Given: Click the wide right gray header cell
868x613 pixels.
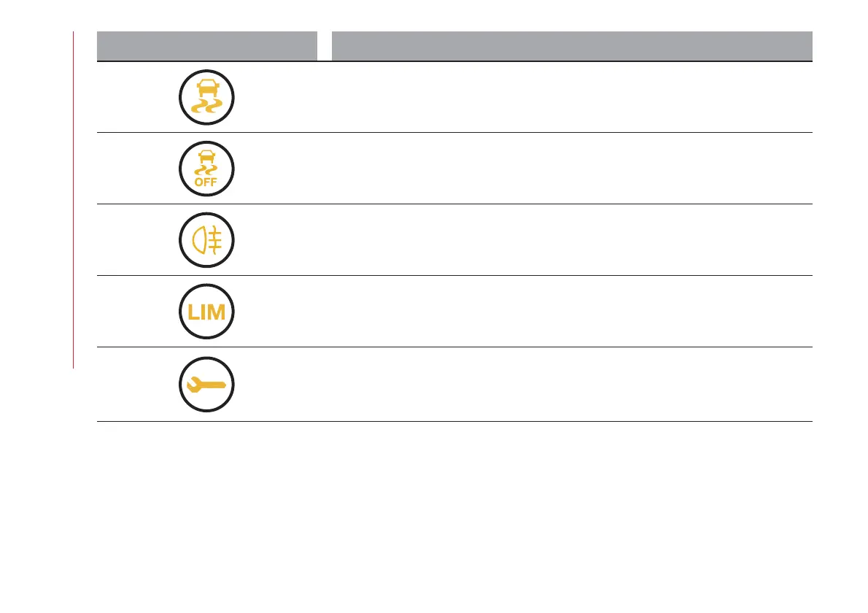Looking at the screenshot, I should click(x=572, y=46).
